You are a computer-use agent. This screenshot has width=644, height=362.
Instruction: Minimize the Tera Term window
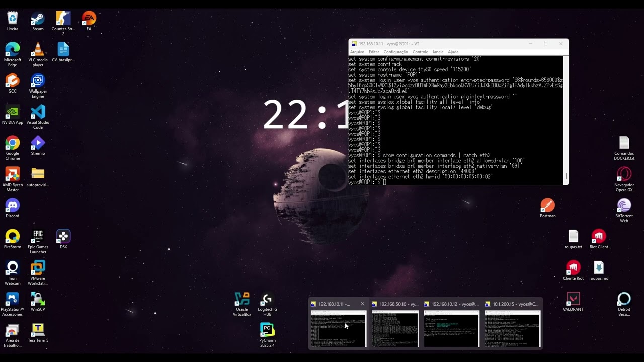(530, 44)
